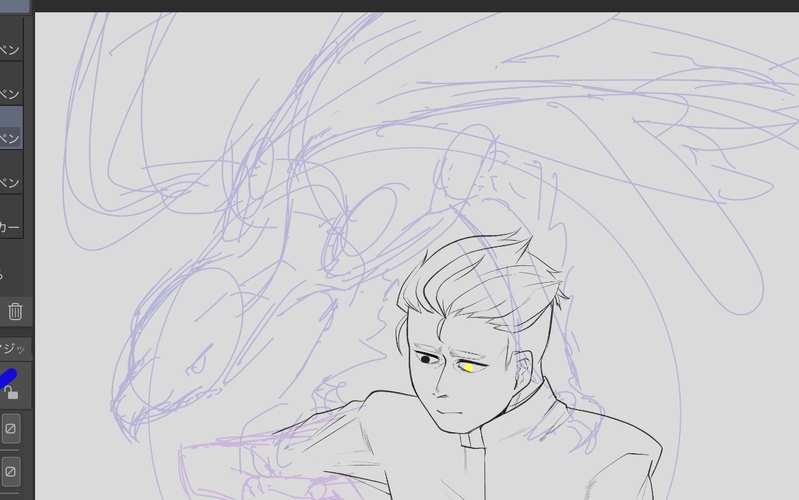Select the sub tool entry ending in カー
Screen dimensions: 799x500
11,217
